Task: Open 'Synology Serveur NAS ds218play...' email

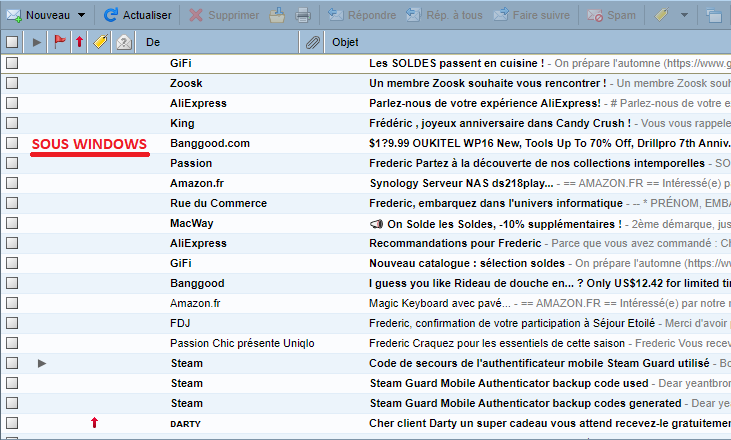Action: coord(461,183)
